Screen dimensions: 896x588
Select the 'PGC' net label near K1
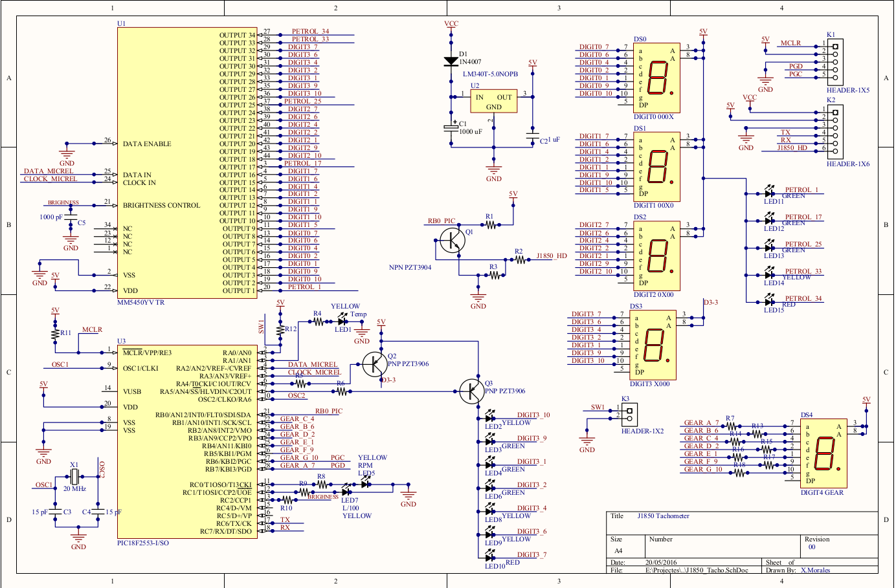click(796, 74)
